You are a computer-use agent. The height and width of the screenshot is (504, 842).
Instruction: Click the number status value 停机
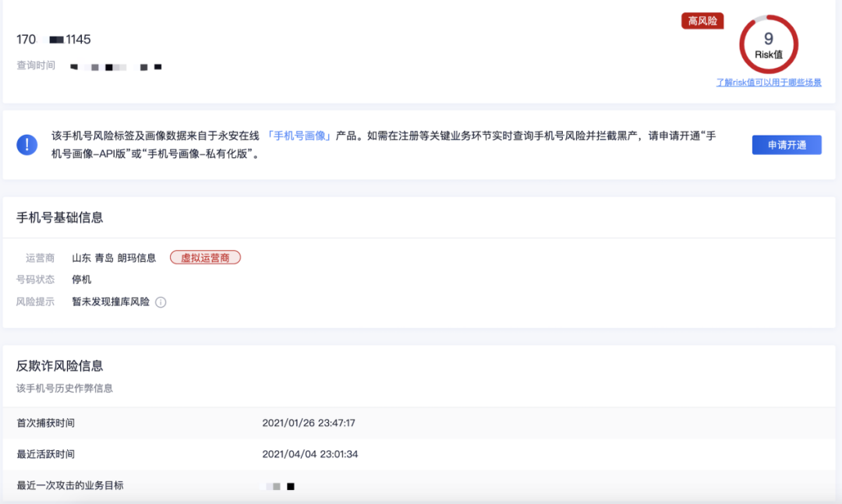pyautogui.click(x=82, y=280)
